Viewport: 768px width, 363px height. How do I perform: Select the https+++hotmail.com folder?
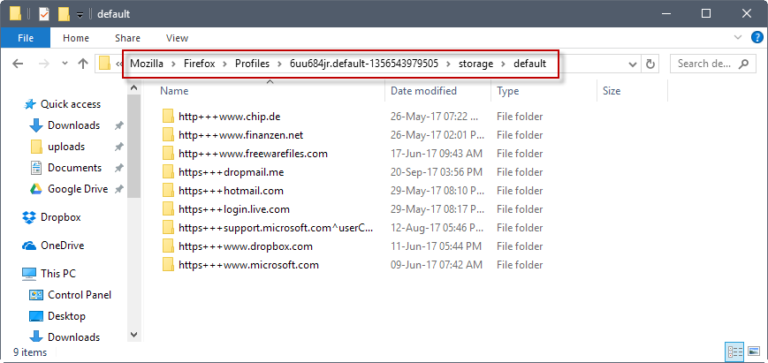coord(231,191)
